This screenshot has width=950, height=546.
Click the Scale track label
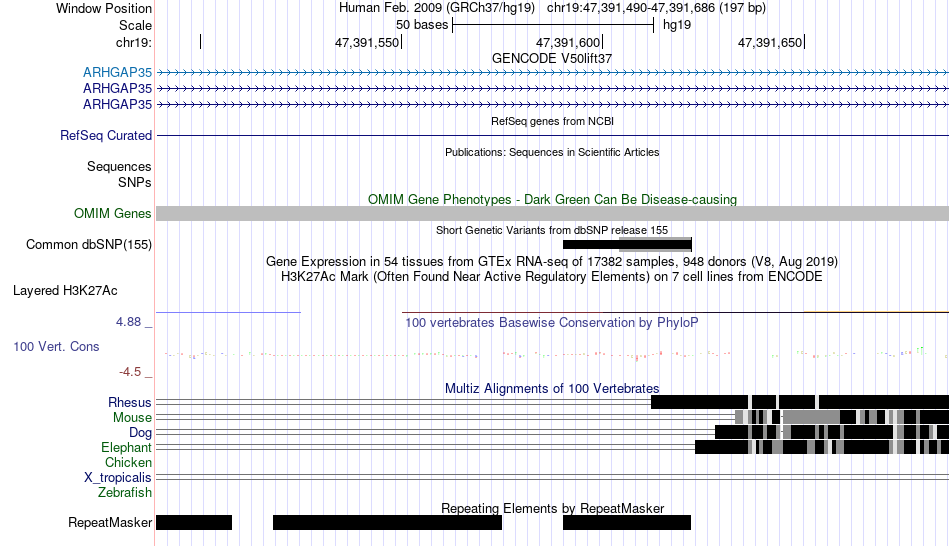135,25
